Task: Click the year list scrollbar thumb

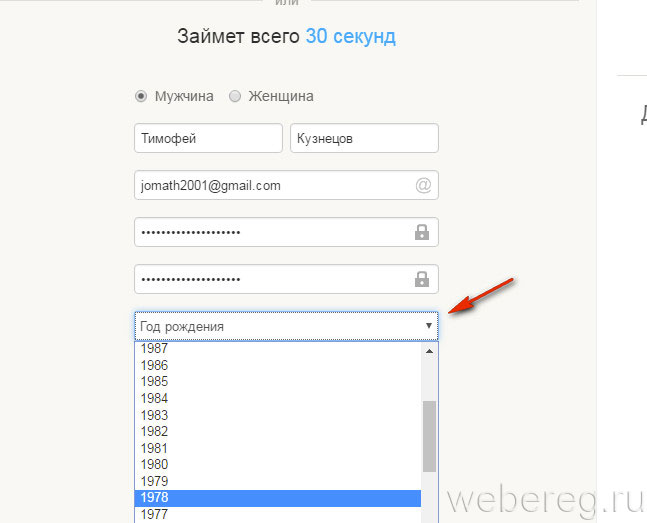Action: (429, 435)
